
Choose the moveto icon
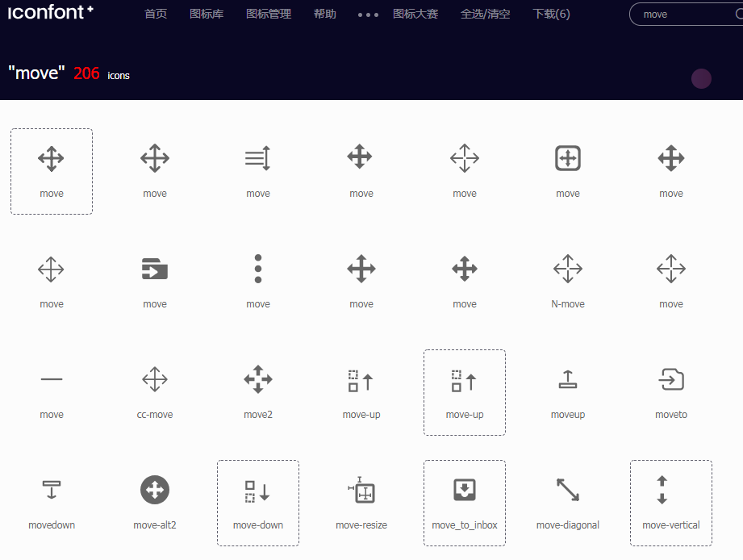coord(671,380)
